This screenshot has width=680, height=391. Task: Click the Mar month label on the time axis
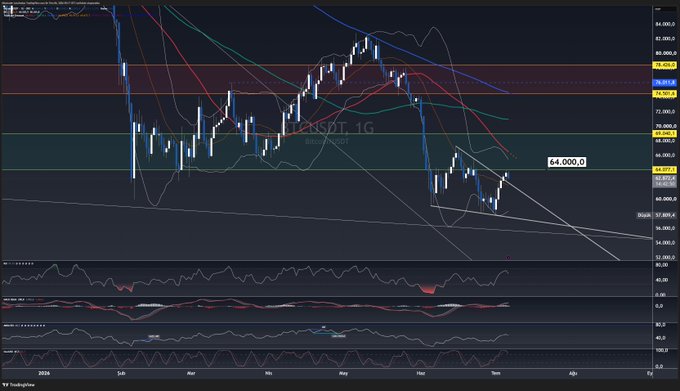click(x=191, y=373)
